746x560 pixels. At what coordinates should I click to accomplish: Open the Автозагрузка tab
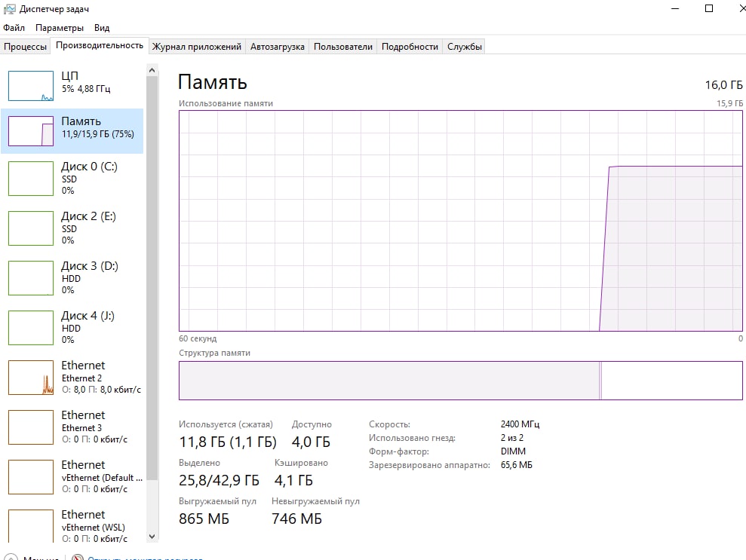coord(278,47)
